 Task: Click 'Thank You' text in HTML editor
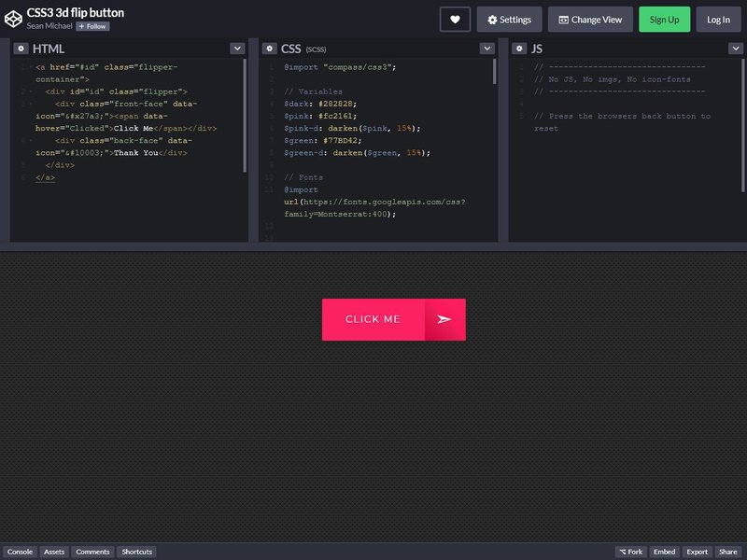point(136,153)
